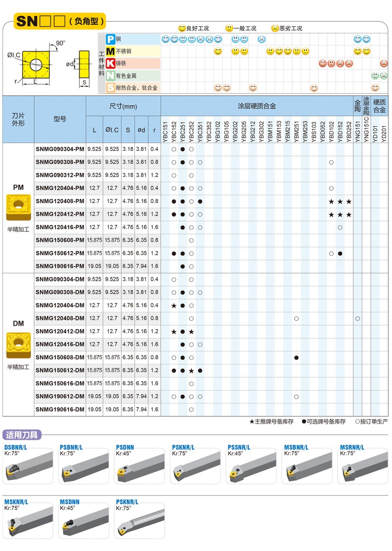The height and width of the screenshot is (551, 392).
Task: Select the red K cast iron icon
Action: coord(111,63)
